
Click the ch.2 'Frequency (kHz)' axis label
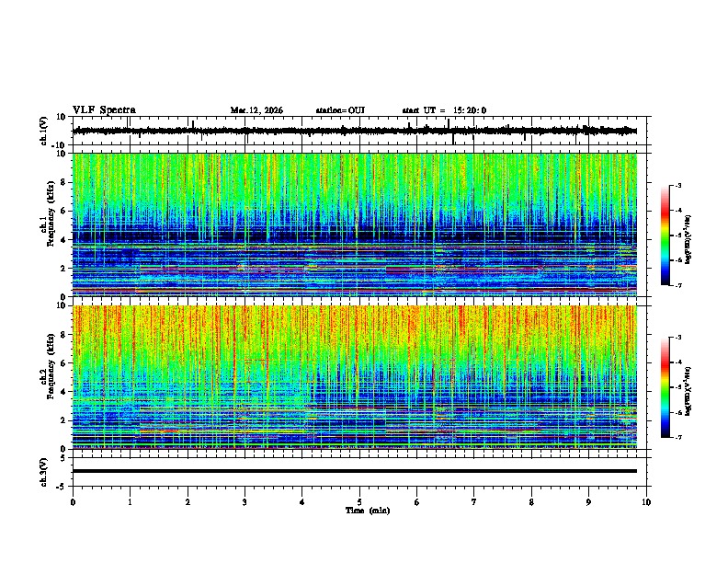[51, 366]
